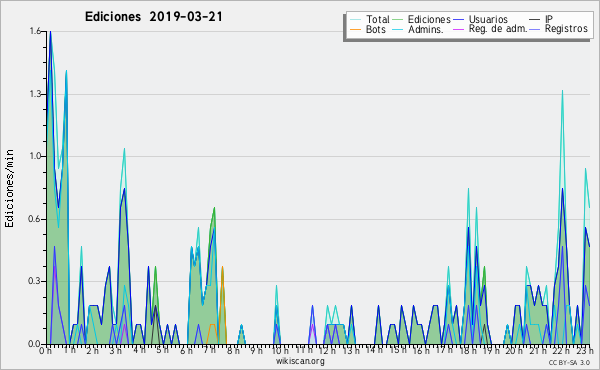This screenshot has width=600, height=370.
Task: Click the '20 h' x-axis label
Action: coord(515,351)
